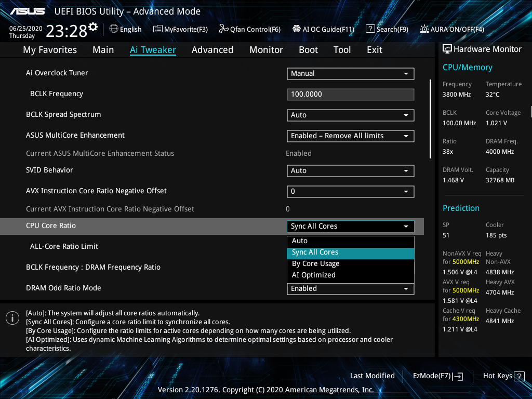
Task: Select the CPU Core Ratio label
Action: (51, 225)
